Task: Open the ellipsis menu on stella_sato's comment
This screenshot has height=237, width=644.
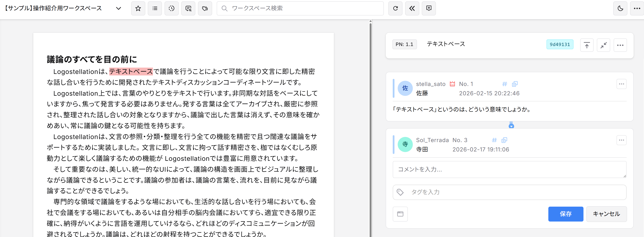Action: (622, 84)
